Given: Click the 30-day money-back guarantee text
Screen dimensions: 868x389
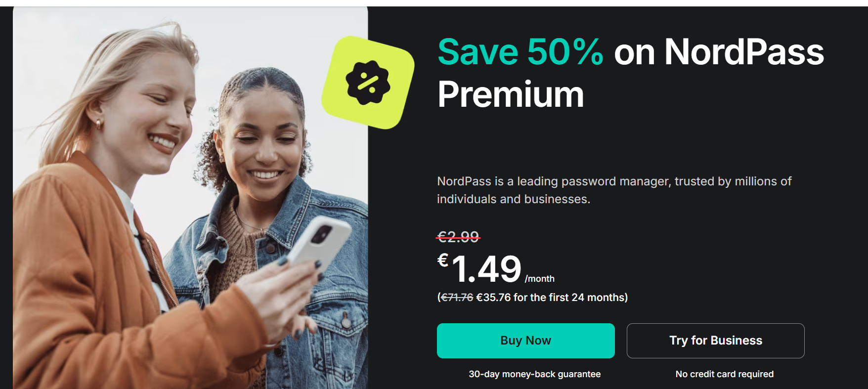Looking at the screenshot, I should (535, 374).
